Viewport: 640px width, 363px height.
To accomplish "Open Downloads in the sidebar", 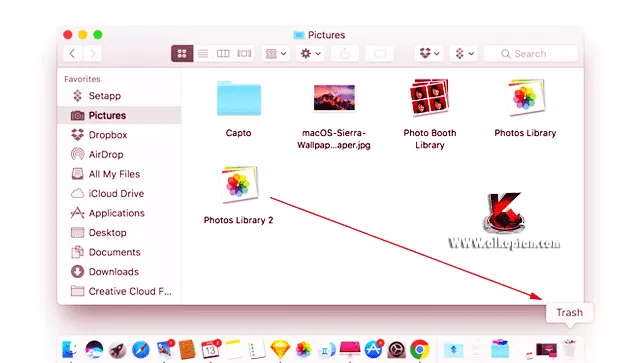I will 119,272.
